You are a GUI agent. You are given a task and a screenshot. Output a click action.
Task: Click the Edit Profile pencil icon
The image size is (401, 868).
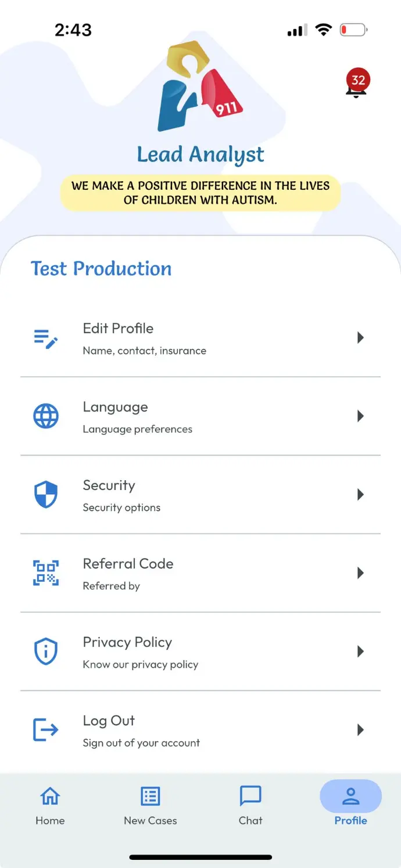pyautogui.click(x=46, y=338)
